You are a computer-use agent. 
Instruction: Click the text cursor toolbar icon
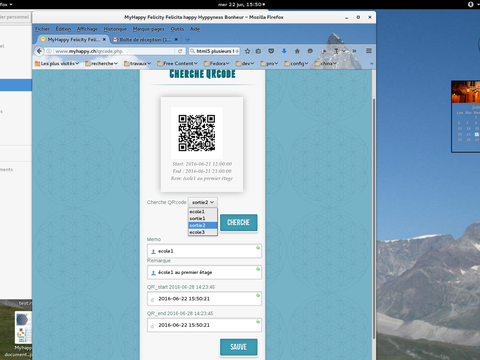click(336, 51)
